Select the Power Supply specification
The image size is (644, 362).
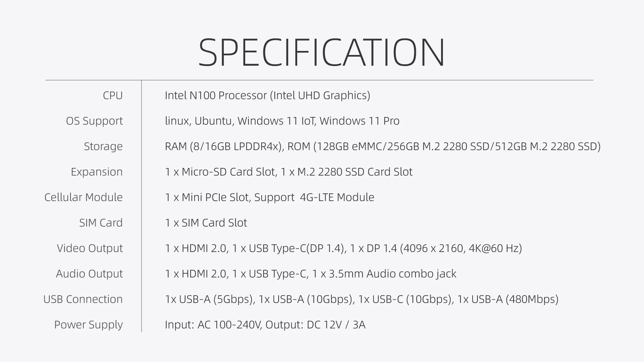click(265, 324)
